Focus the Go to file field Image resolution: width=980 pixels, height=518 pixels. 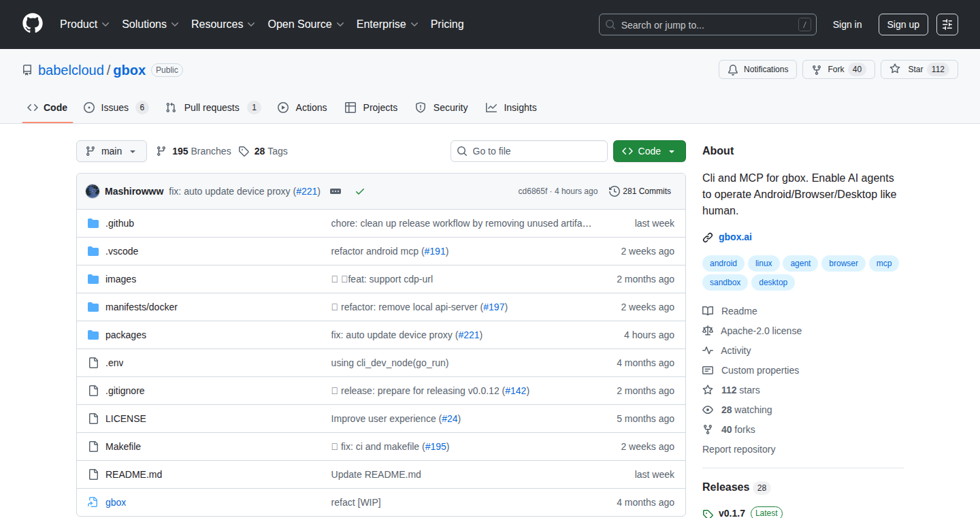tap(529, 151)
